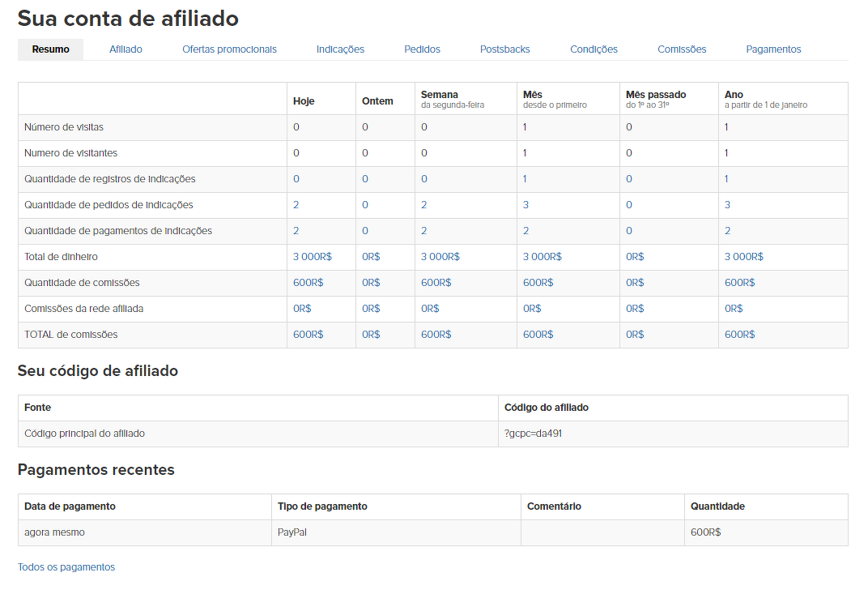The image size is (868, 594).
Task: Open the Pagamentos tab
Action: pyautogui.click(x=773, y=49)
